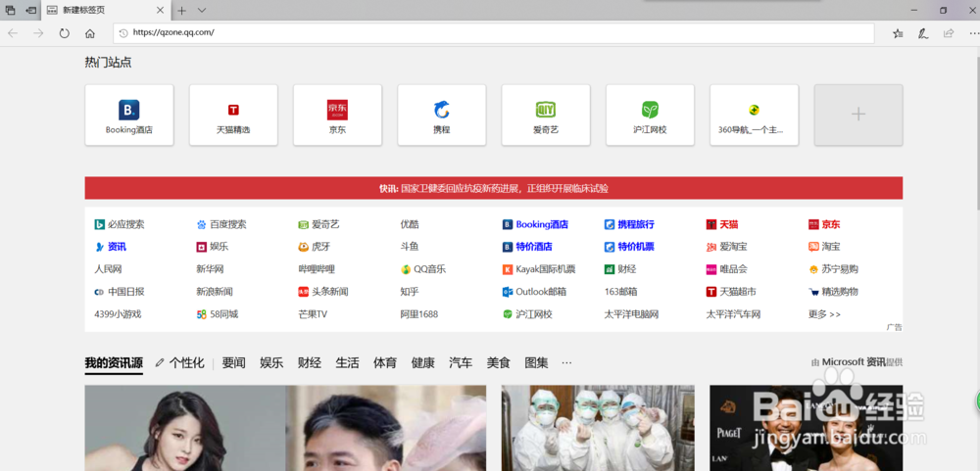The width and height of the screenshot is (980, 471).
Task: Click the browser Back arrow
Action: click(x=13, y=33)
